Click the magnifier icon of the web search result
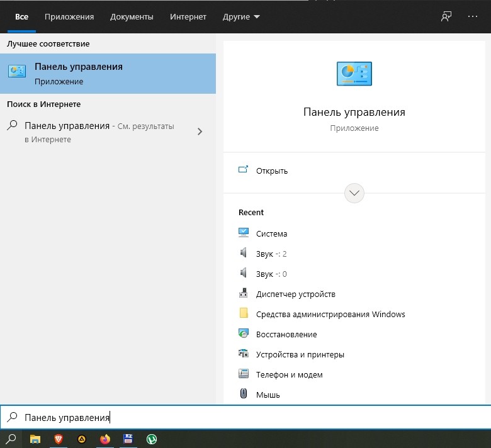 (12, 125)
